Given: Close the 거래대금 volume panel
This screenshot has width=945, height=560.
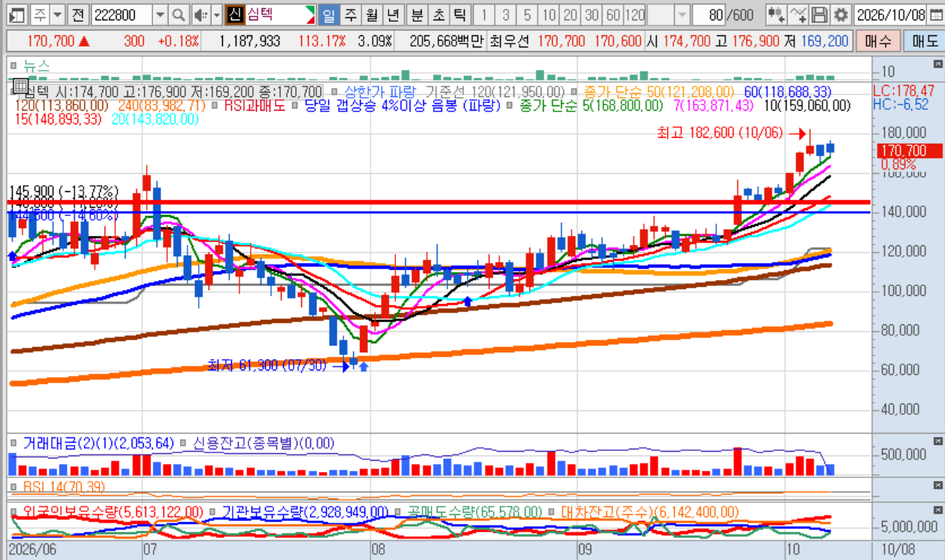Looking at the screenshot, I should point(937,440).
